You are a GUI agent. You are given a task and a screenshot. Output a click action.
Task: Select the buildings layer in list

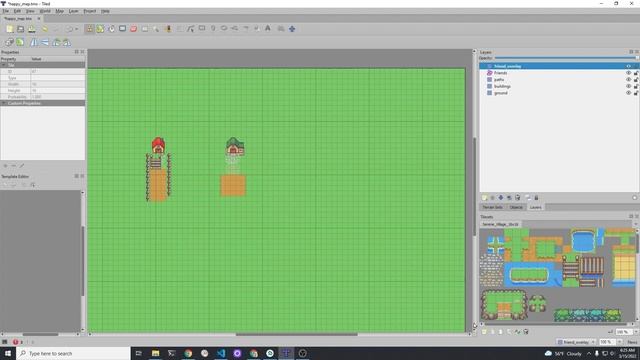pyautogui.click(x=502, y=86)
